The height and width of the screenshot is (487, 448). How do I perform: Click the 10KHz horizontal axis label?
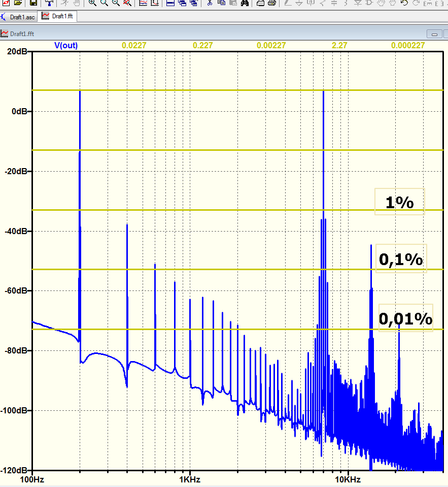tap(348, 479)
